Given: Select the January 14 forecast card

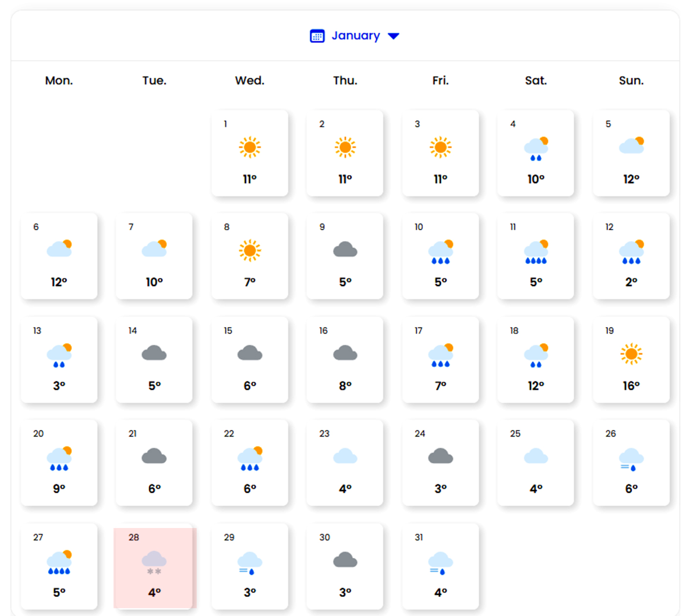Looking at the screenshot, I should click(154, 360).
